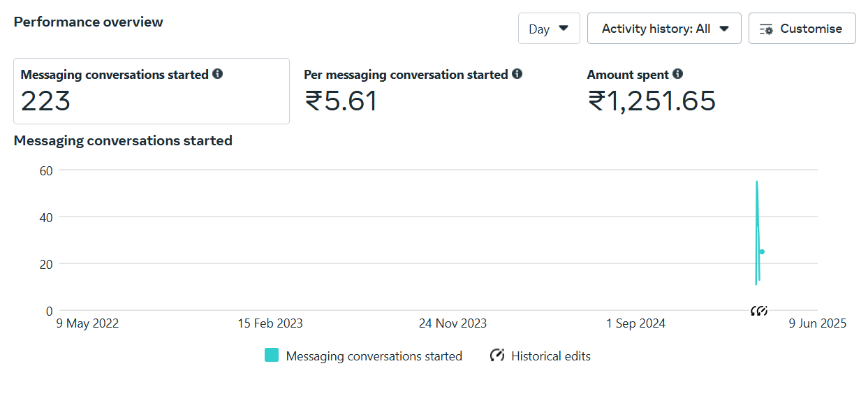This screenshot has width=868, height=417.
Task: Click the Messaging conversations started legend label
Action: click(374, 356)
